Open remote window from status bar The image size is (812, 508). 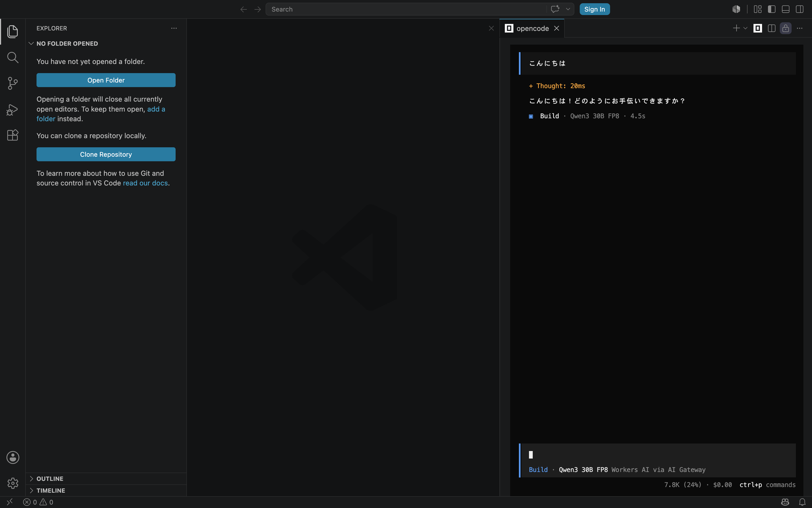click(10, 502)
